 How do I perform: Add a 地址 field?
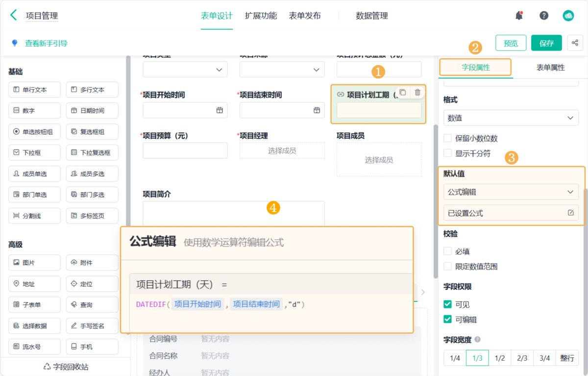34,284
